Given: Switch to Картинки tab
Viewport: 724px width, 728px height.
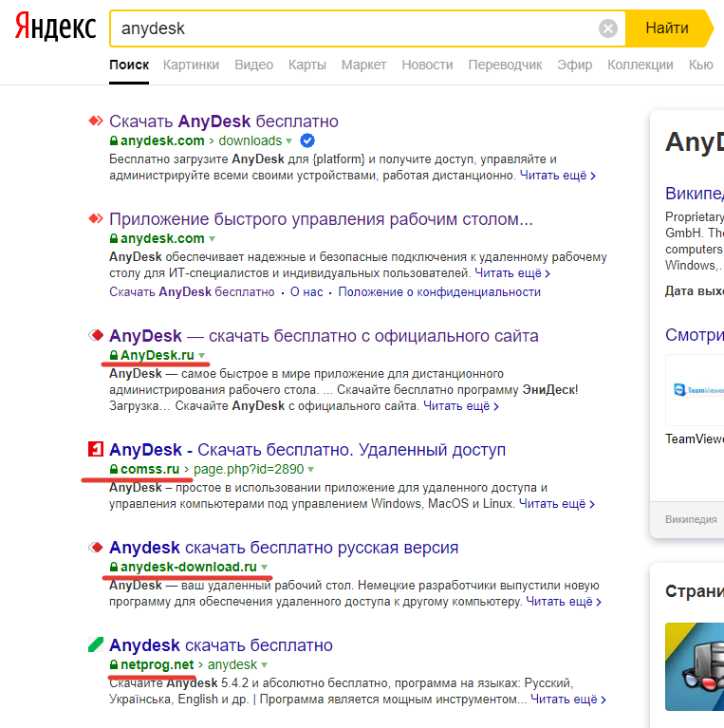Looking at the screenshot, I should [191, 65].
